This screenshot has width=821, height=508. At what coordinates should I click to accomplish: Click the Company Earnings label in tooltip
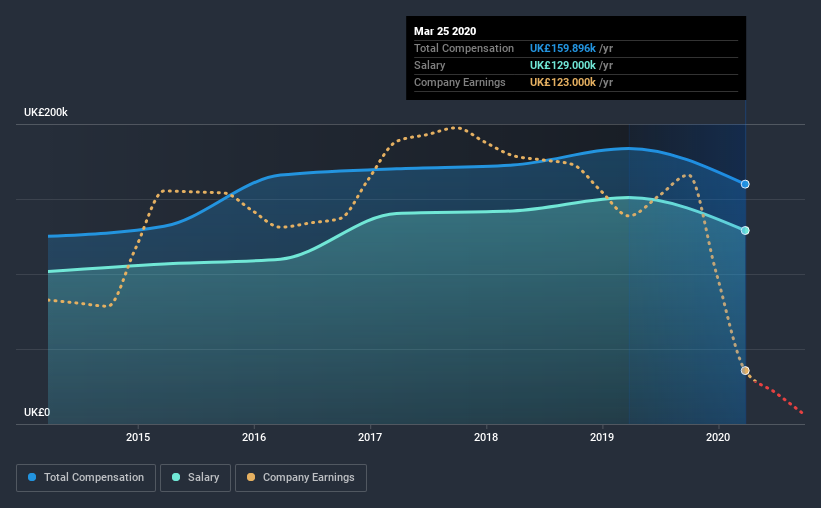click(x=460, y=82)
